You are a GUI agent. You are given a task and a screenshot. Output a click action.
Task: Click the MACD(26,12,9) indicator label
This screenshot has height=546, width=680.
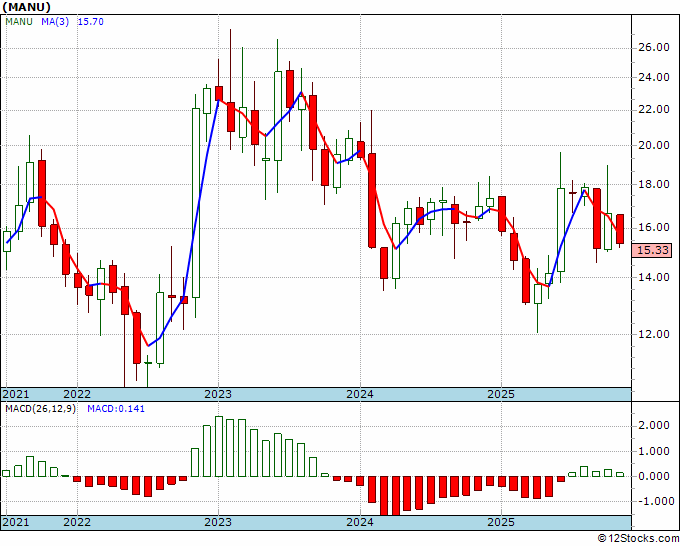click(x=40, y=409)
